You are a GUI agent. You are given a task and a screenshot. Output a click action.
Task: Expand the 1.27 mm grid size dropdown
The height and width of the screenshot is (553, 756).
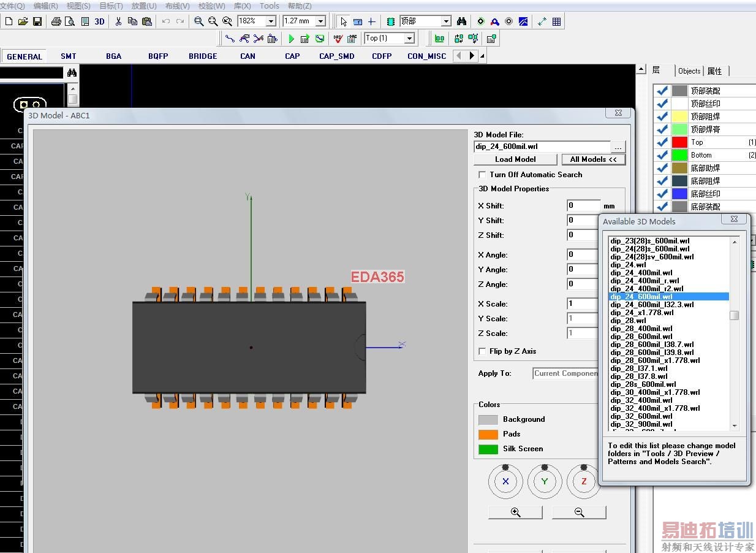[x=320, y=21]
